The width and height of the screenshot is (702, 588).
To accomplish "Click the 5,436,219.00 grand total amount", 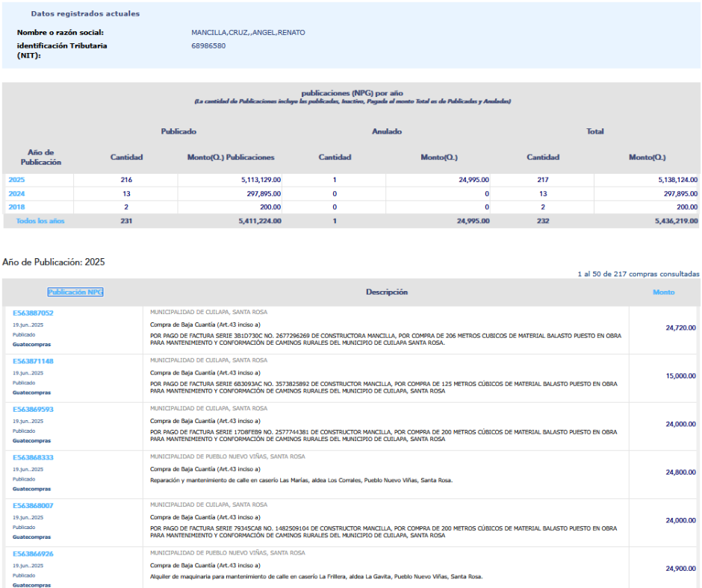I will coord(663,221).
